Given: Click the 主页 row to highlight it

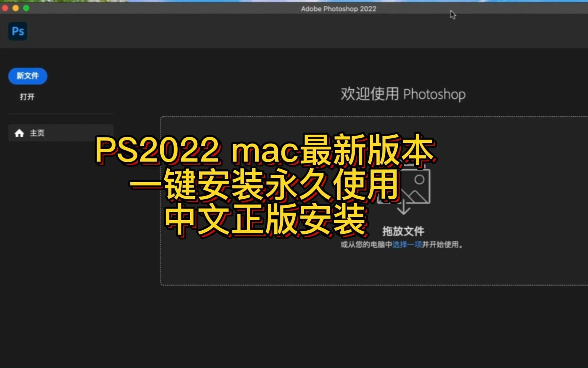Looking at the screenshot, I should 61,133.
